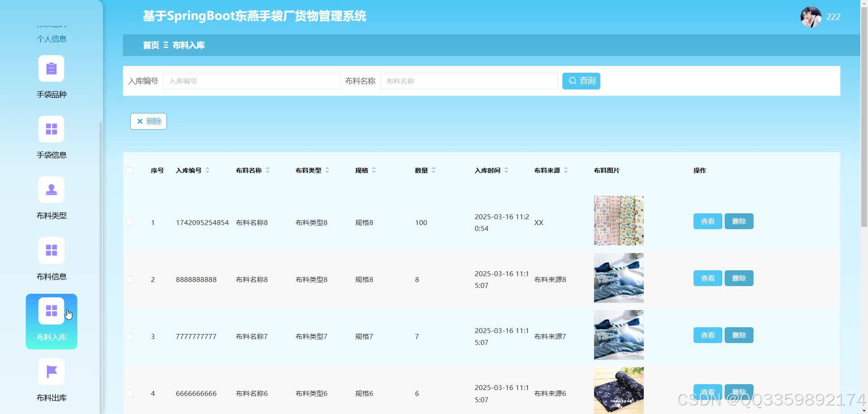Open 手袋信息 via its grid icon

(51, 129)
